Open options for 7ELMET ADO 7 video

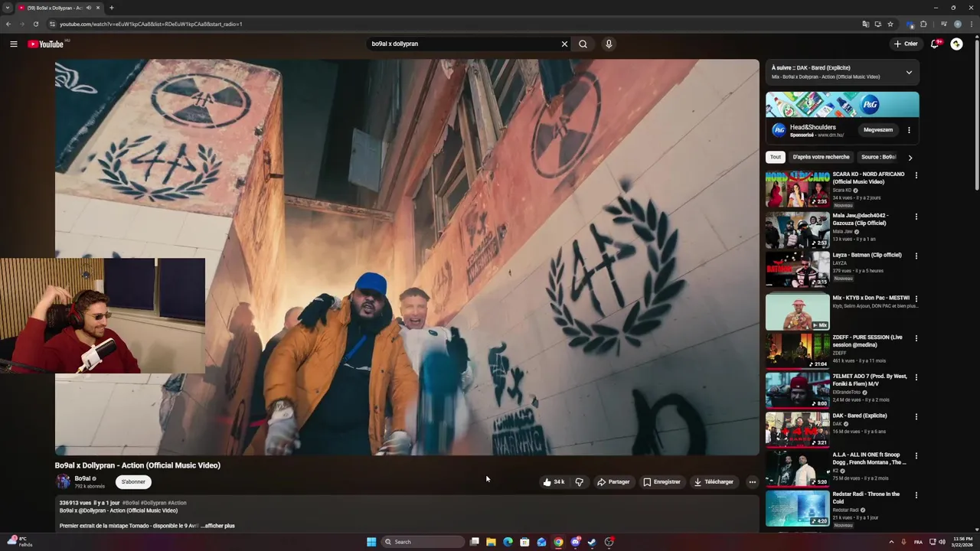click(916, 377)
